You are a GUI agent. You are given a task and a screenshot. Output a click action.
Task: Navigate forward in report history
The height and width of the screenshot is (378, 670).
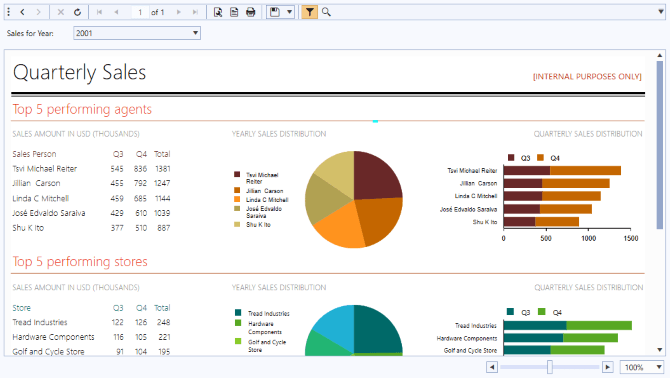38,12
